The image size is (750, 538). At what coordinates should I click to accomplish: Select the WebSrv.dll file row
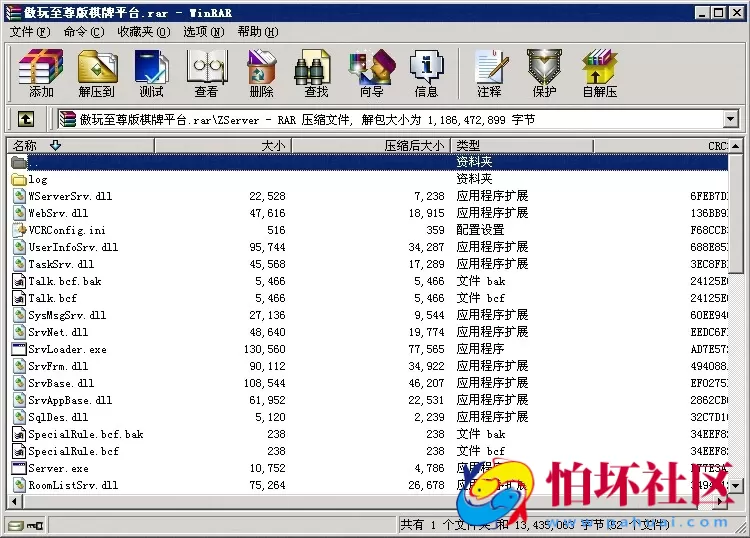[368, 213]
